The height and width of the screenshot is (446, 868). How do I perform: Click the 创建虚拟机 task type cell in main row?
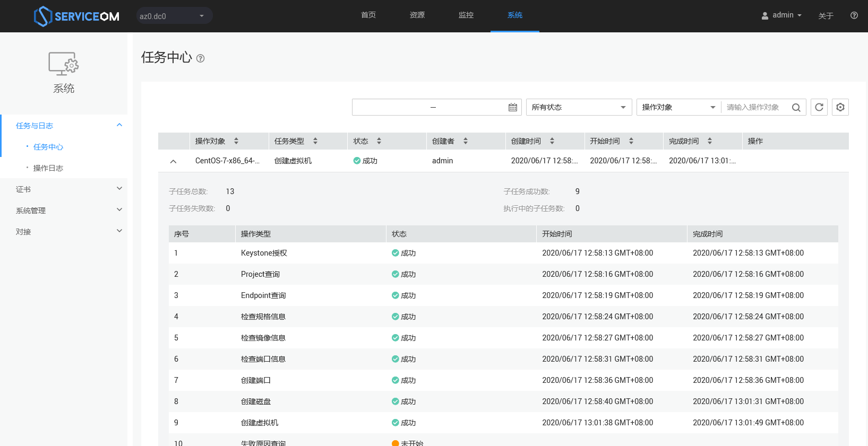click(293, 161)
